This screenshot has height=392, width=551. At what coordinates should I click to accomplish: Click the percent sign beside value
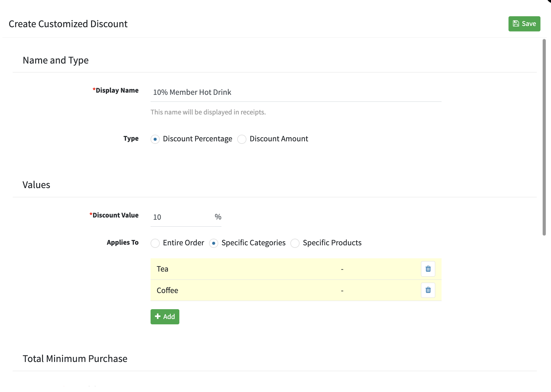click(218, 217)
